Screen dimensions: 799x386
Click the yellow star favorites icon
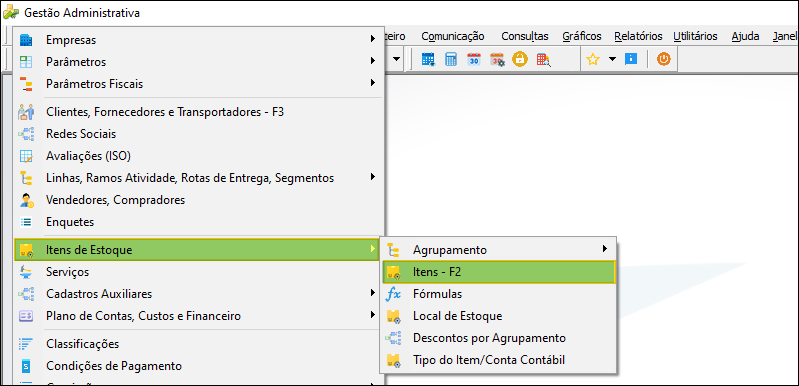pos(593,60)
